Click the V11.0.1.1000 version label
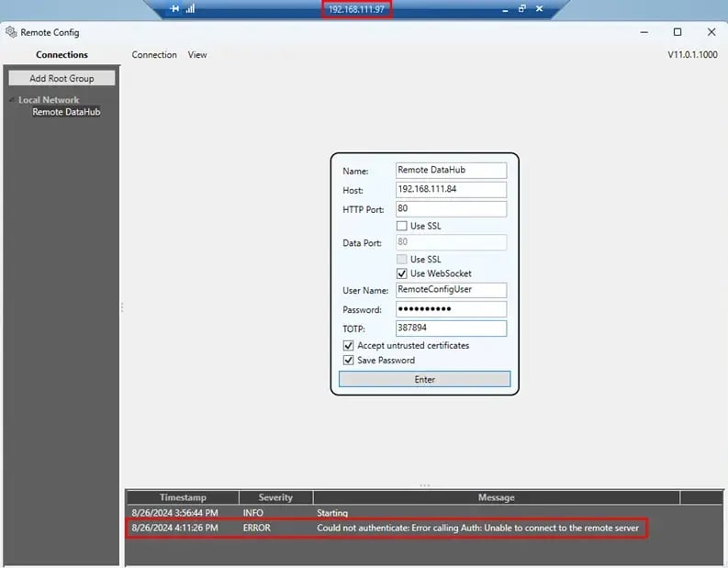Screen dimensions: 728x568 coord(692,55)
